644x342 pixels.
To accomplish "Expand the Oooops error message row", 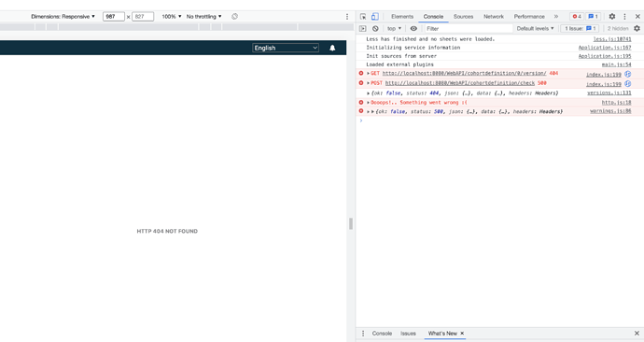I will click(x=368, y=103).
